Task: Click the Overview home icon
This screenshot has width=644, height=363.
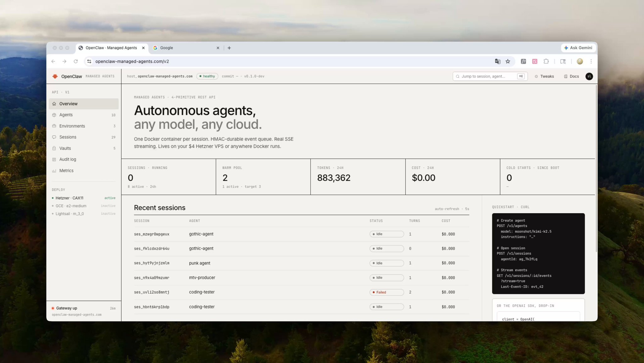Action: point(54,104)
